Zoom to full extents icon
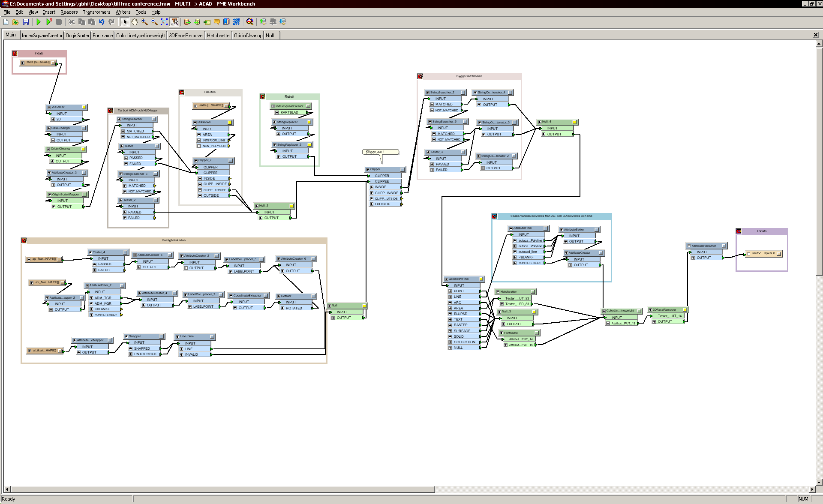 tap(164, 22)
